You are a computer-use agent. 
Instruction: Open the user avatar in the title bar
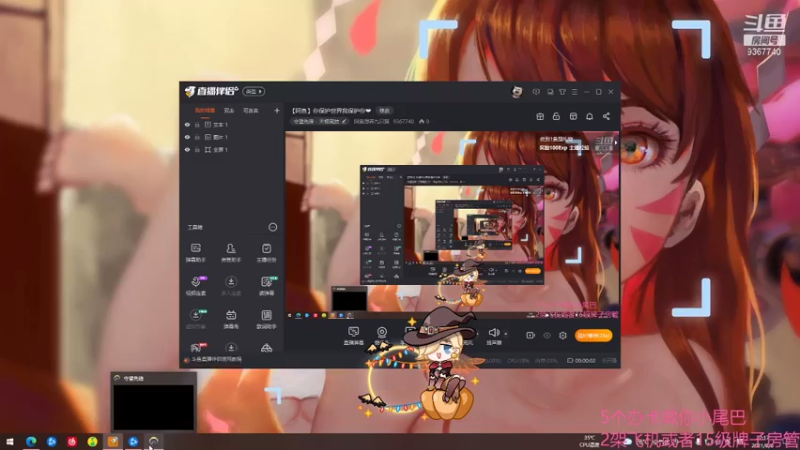click(x=517, y=92)
